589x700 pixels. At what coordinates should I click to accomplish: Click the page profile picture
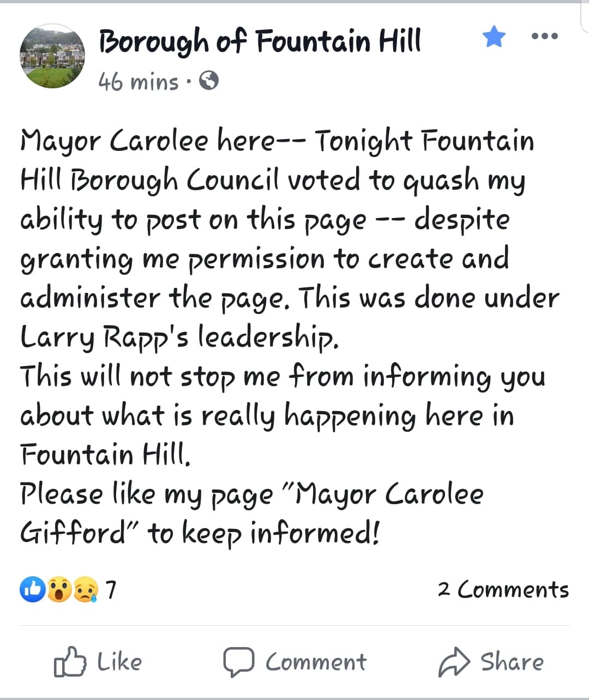[52, 56]
